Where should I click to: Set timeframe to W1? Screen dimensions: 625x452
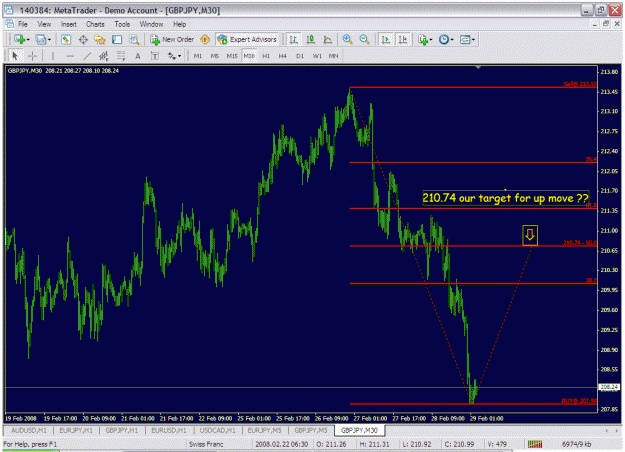coord(317,56)
